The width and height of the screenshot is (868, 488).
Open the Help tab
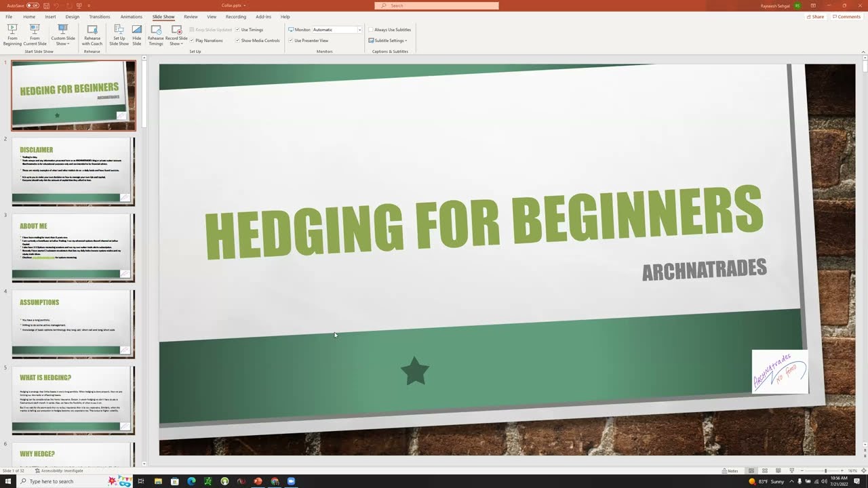coord(285,16)
